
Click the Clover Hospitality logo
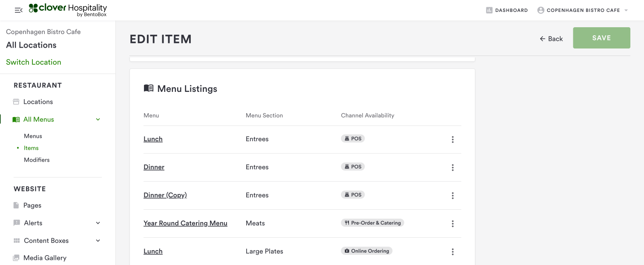click(68, 10)
